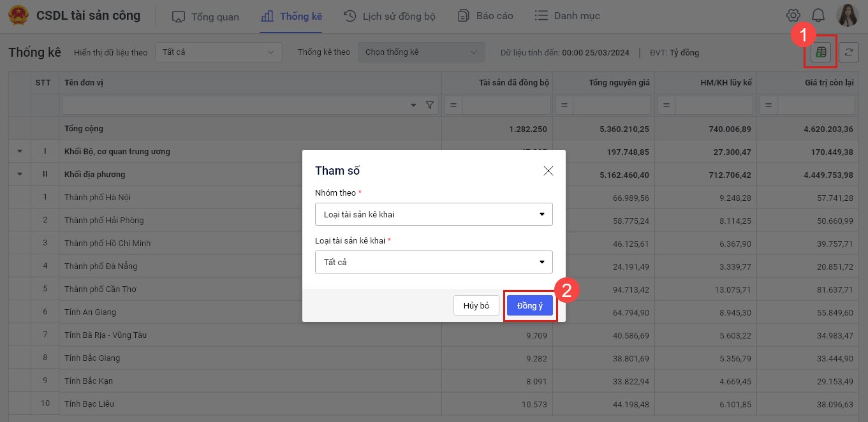Collapse the Khối Bộ, cơ quan trung ương row

coord(19,152)
